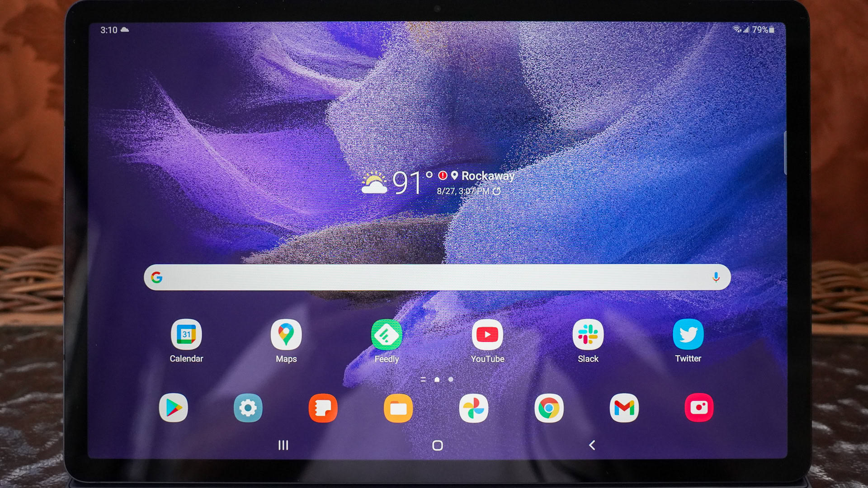Open the Settings app

pyautogui.click(x=249, y=408)
